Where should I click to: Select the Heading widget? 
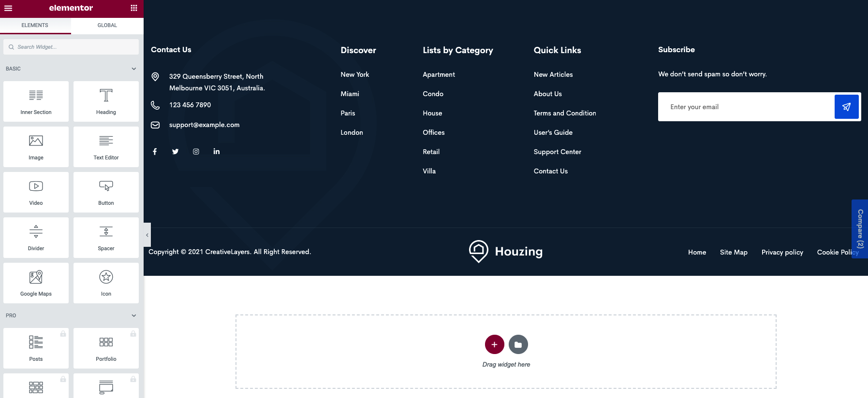point(106,101)
